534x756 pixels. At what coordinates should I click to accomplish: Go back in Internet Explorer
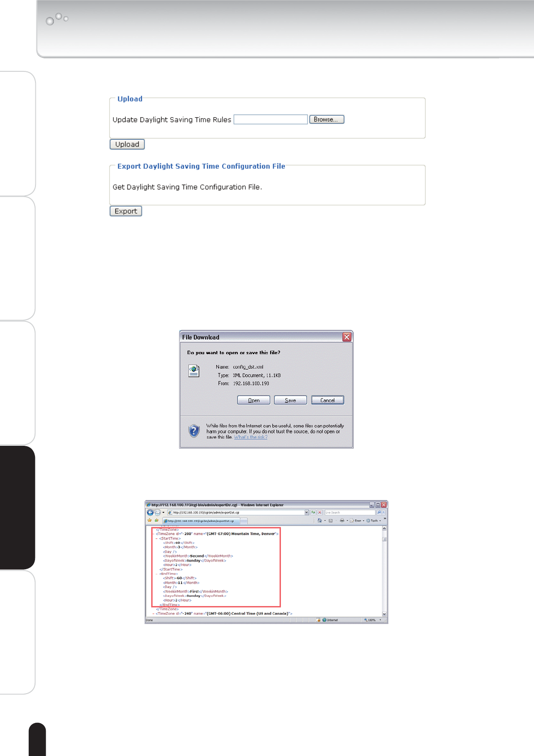coord(150,512)
